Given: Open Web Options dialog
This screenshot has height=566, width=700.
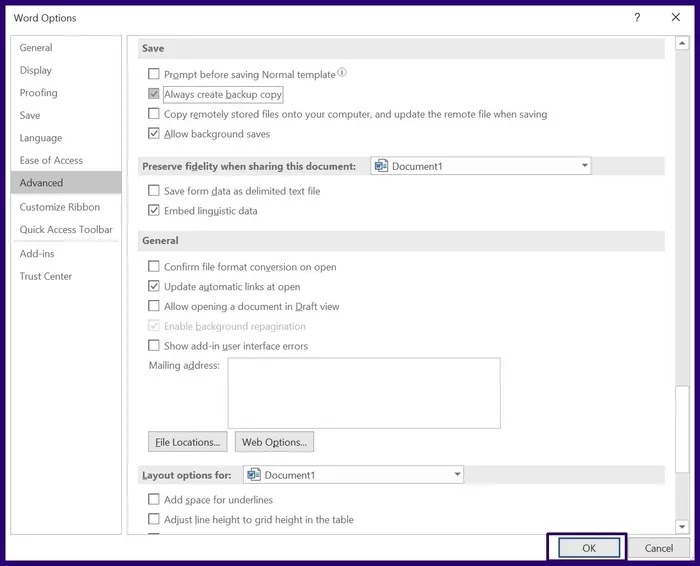Looking at the screenshot, I should 274,442.
